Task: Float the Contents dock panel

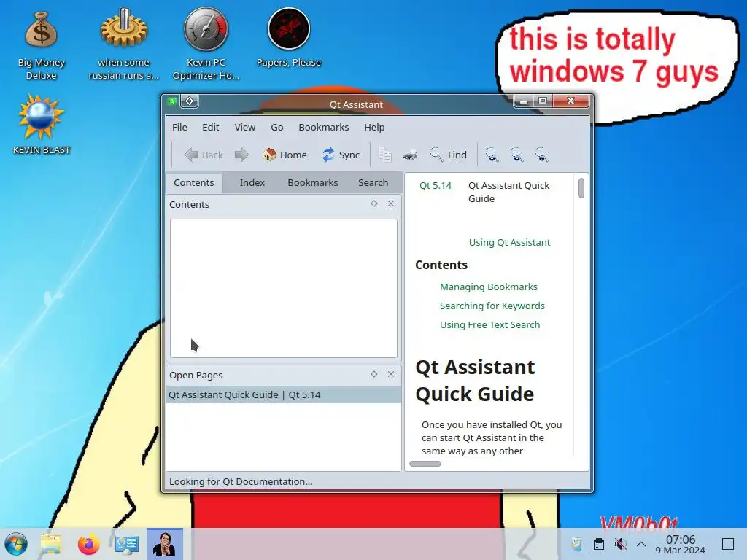Action: [x=374, y=203]
